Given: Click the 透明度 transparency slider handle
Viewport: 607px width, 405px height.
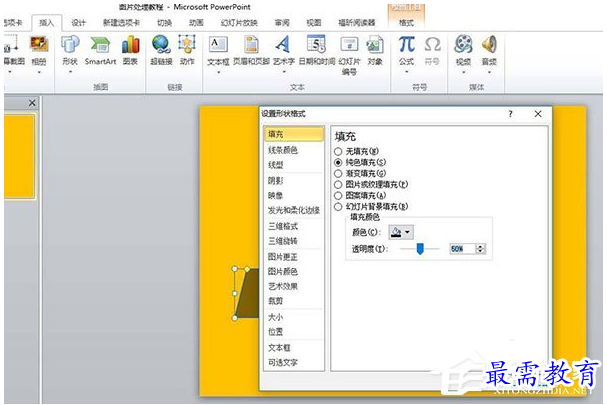Looking at the screenshot, I should [420, 249].
